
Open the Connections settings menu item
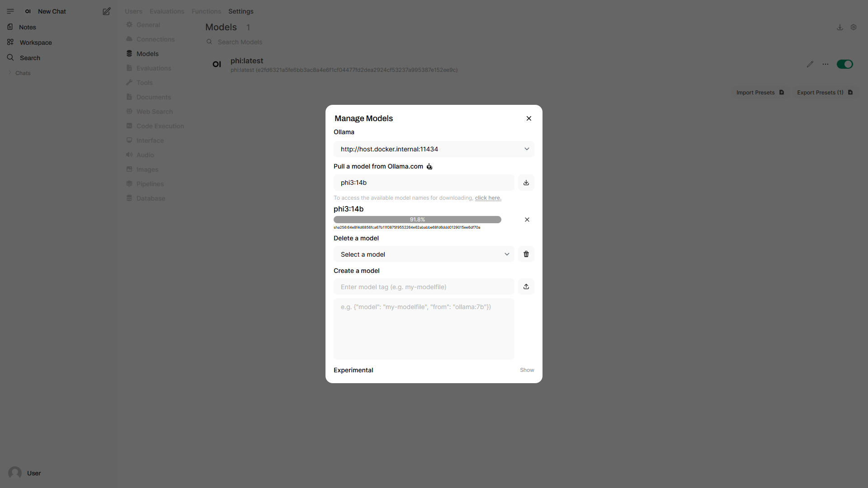point(155,39)
